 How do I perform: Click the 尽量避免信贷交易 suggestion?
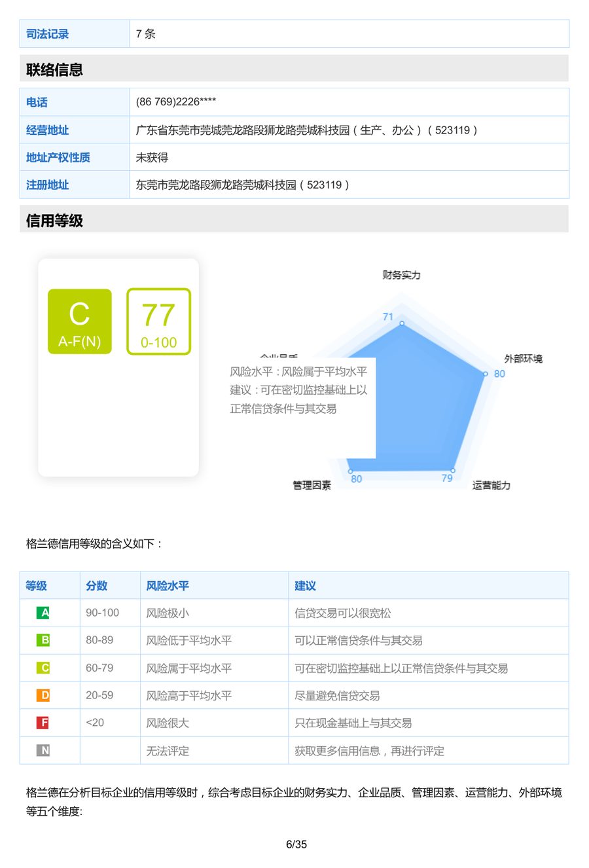pyautogui.click(x=337, y=695)
